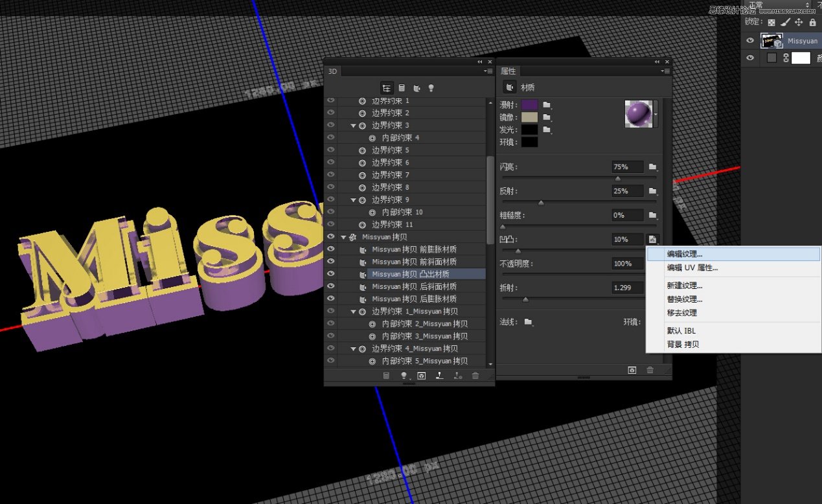Click the add new light icon below 3D panel

pos(404,374)
